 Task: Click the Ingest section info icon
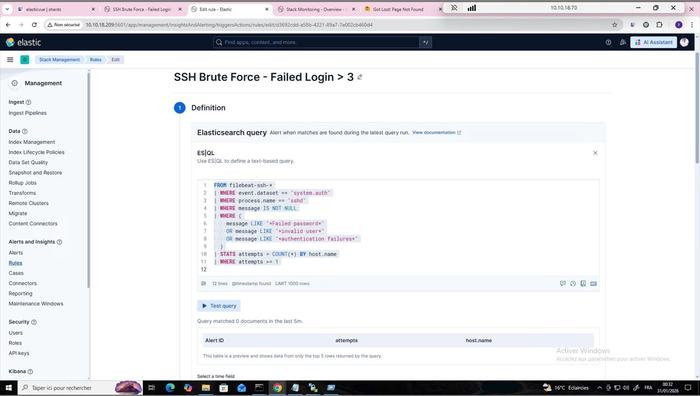[x=29, y=102]
